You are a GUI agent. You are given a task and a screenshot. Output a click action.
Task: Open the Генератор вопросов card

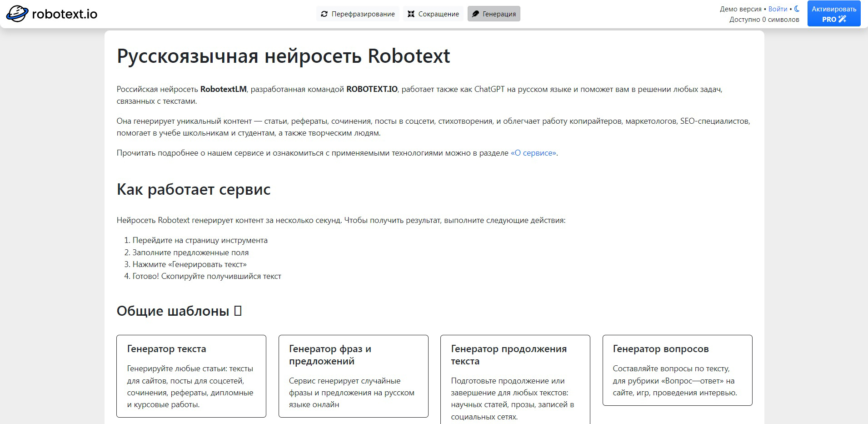[x=678, y=370]
